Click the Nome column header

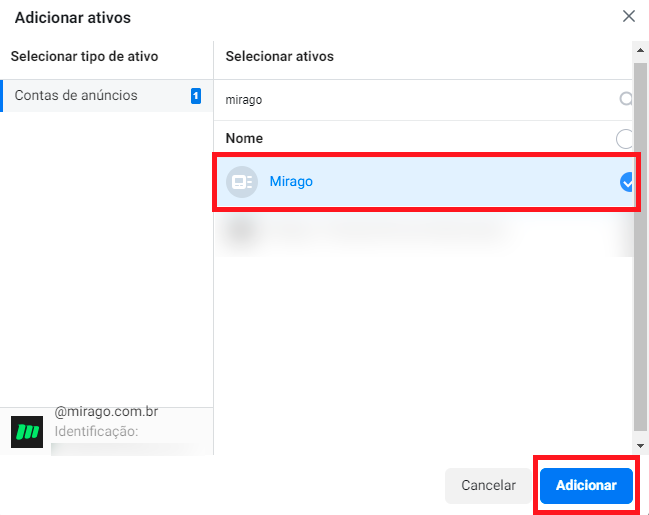(244, 138)
